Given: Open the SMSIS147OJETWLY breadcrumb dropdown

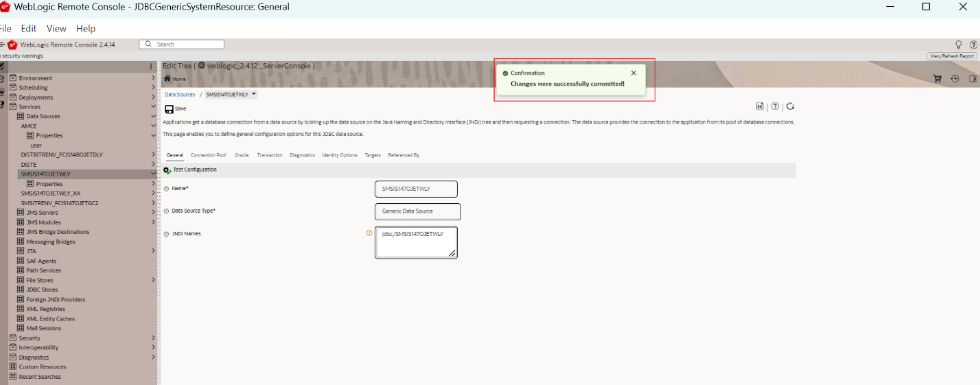Looking at the screenshot, I should (254, 94).
